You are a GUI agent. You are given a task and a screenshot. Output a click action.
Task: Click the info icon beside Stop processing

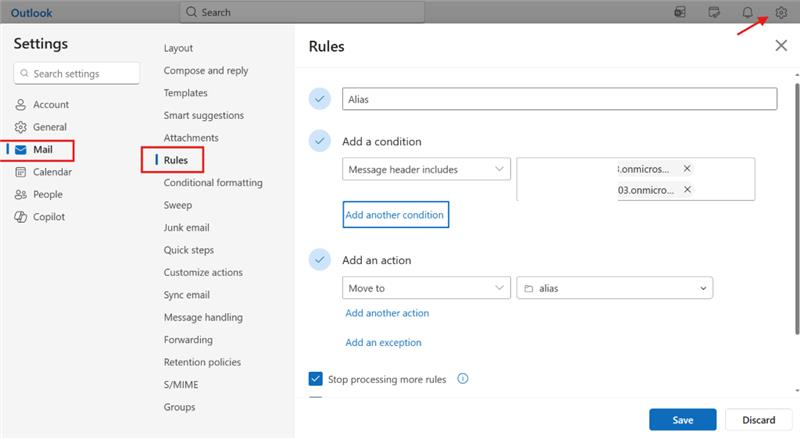(x=463, y=379)
